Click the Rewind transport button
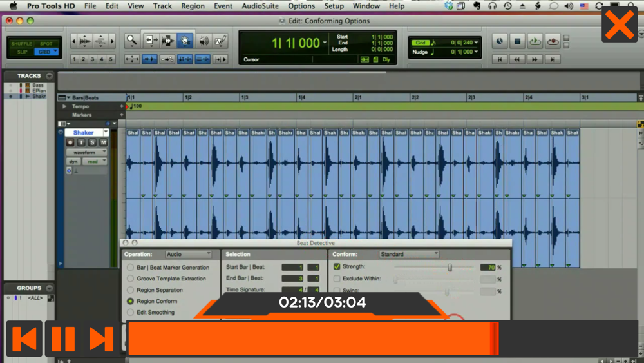Screen dimensions: 644x363 pyautogui.click(x=517, y=59)
